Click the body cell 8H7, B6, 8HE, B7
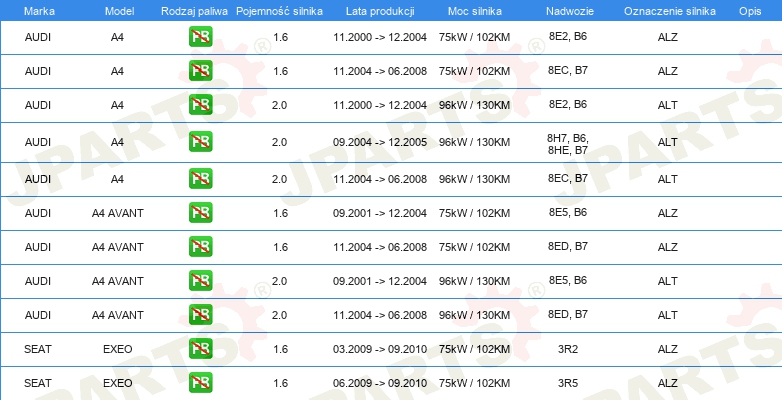 (x=568, y=144)
